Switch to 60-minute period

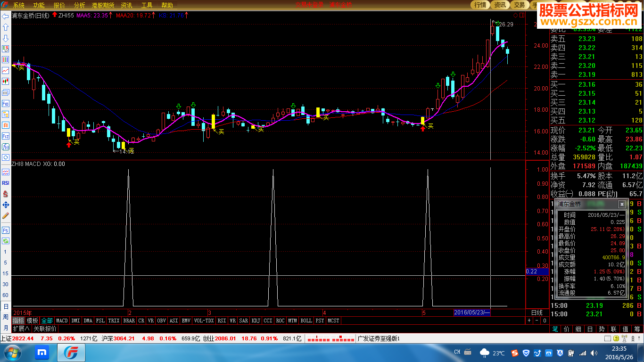(x=6, y=295)
